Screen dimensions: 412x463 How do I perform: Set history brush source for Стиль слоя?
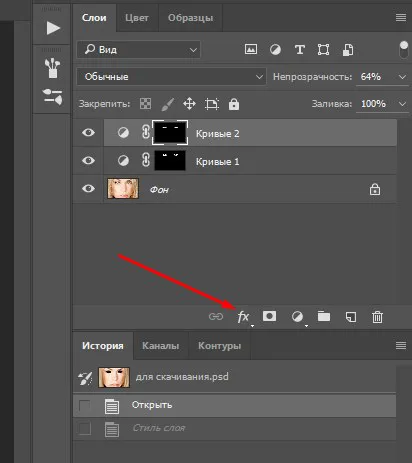[85, 429]
